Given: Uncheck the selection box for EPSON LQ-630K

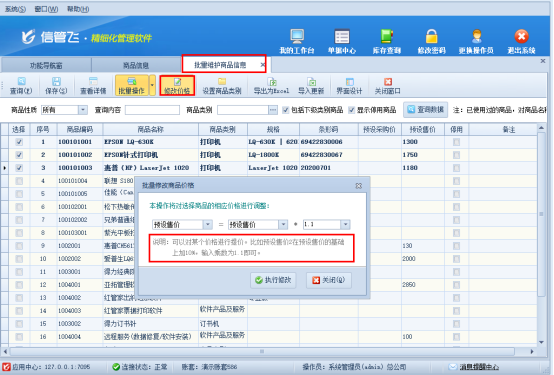Looking at the screenshot, I should click(19, 142).
